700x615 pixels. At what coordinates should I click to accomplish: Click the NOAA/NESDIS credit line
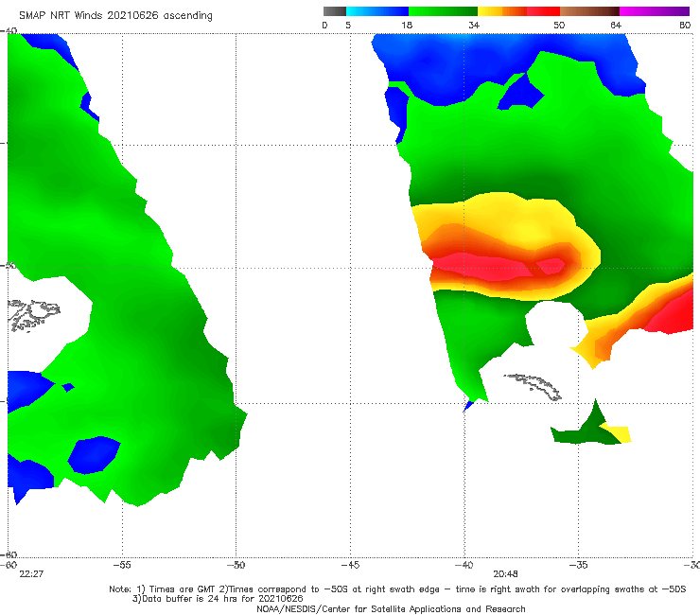pos(391,608)
